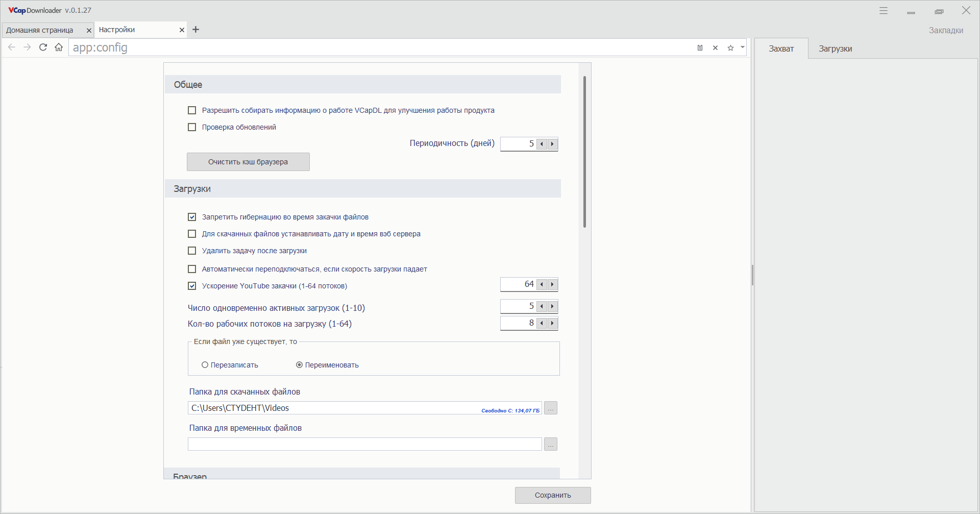
Task: Increase worker threads per download
Action: 552,323
